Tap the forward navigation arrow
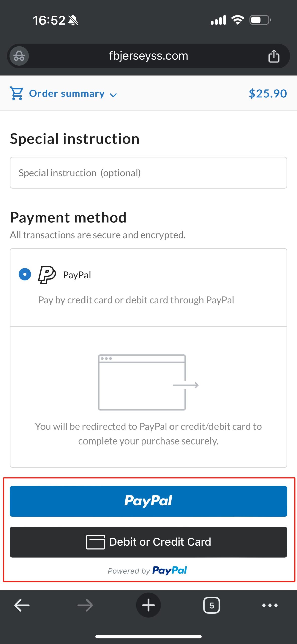This screenshot has height=644, width=297. pyautogui.click(x=85, y=605)
